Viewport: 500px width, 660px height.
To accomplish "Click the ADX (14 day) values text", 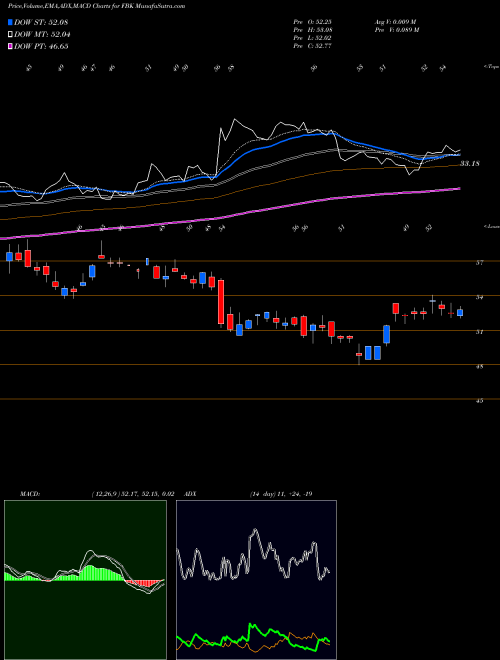I will click(x=281, y=494).
